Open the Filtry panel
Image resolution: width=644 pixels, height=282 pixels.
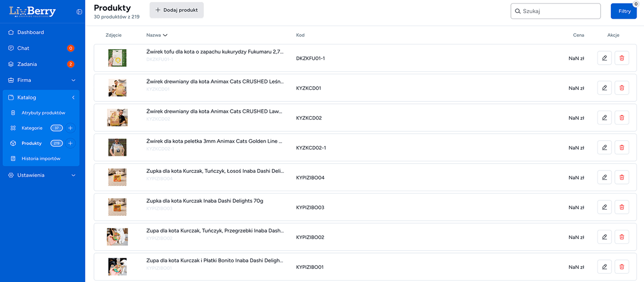click(624, 10)
